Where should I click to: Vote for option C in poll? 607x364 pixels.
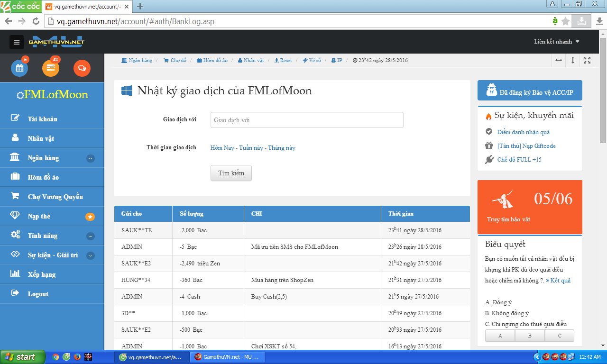560,336
